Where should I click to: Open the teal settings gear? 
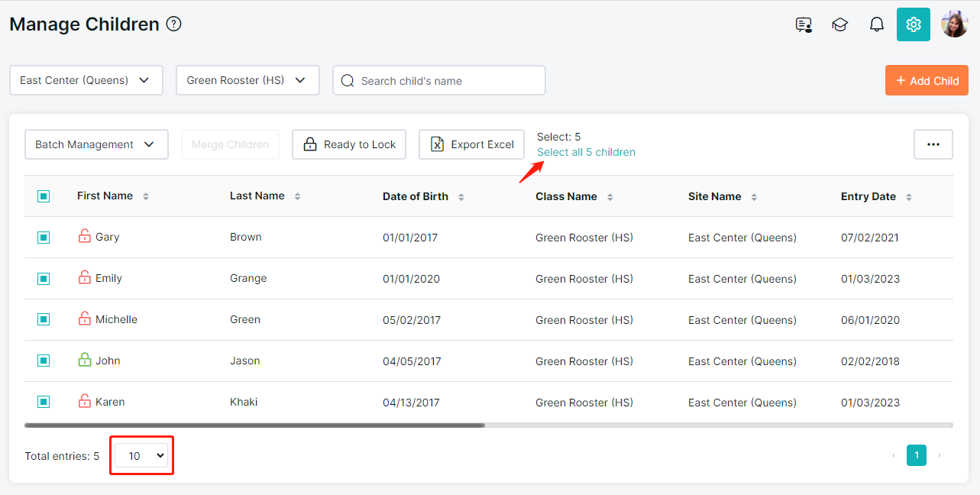(913, 24)
